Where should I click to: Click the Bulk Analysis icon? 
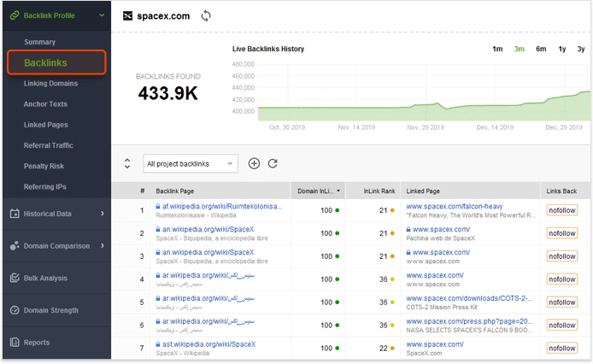(15, 278)
